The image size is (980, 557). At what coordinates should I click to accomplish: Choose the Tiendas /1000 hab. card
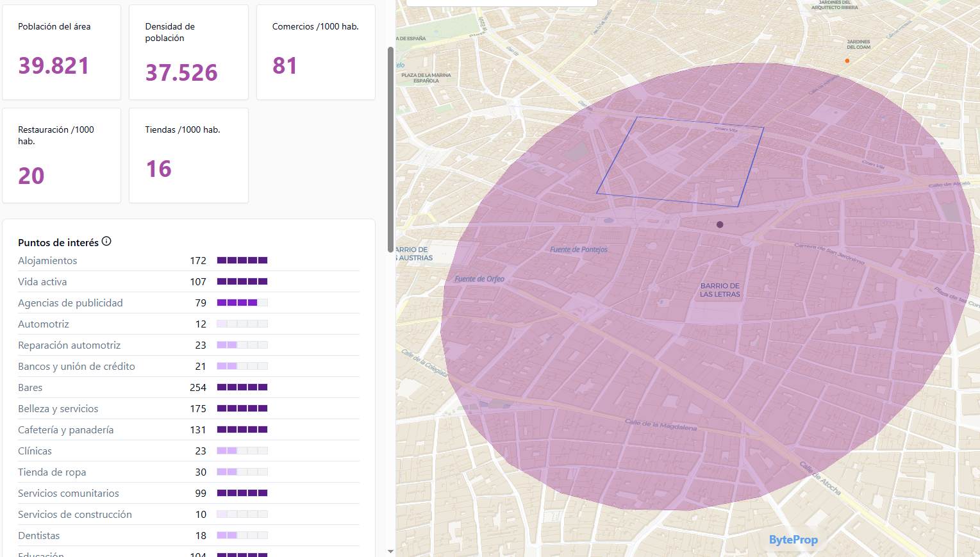188,156
